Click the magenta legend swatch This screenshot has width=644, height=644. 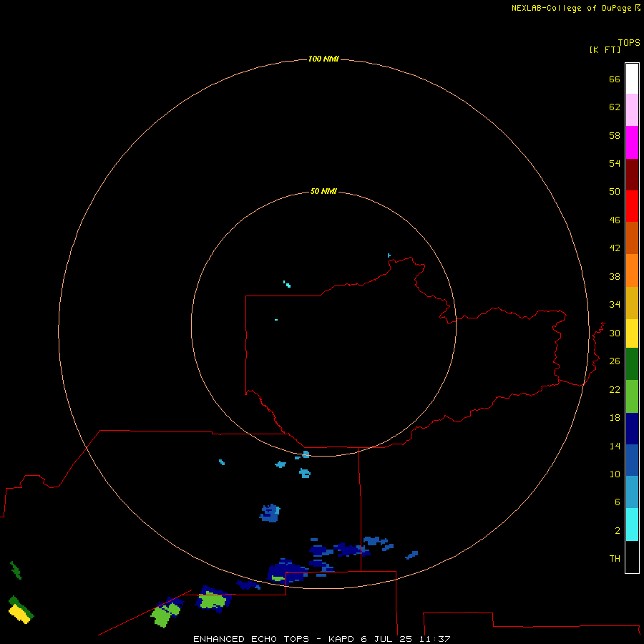(x=632, y=142)
